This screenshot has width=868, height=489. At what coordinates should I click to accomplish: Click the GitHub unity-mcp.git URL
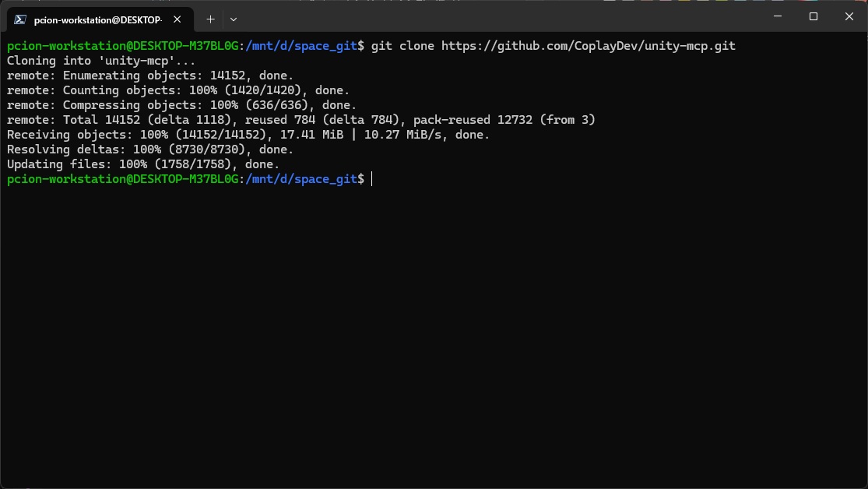(x=588, y=46)
